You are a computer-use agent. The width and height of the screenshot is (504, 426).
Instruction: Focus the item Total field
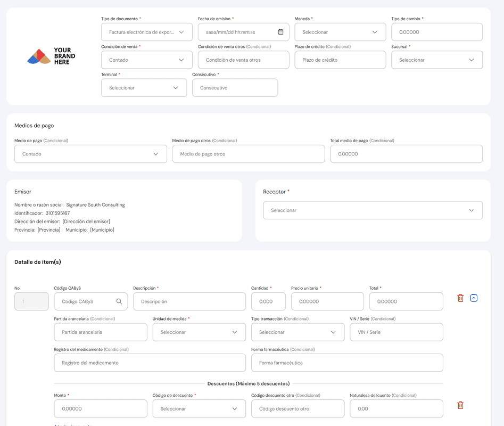point(406,301)
